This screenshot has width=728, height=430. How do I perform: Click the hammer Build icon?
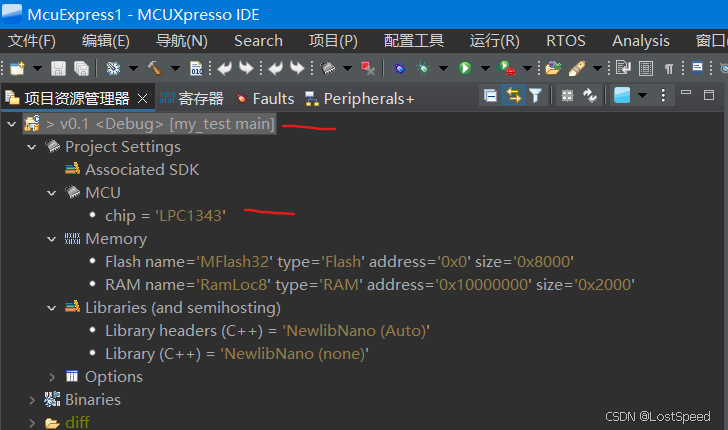pos(155,68)
